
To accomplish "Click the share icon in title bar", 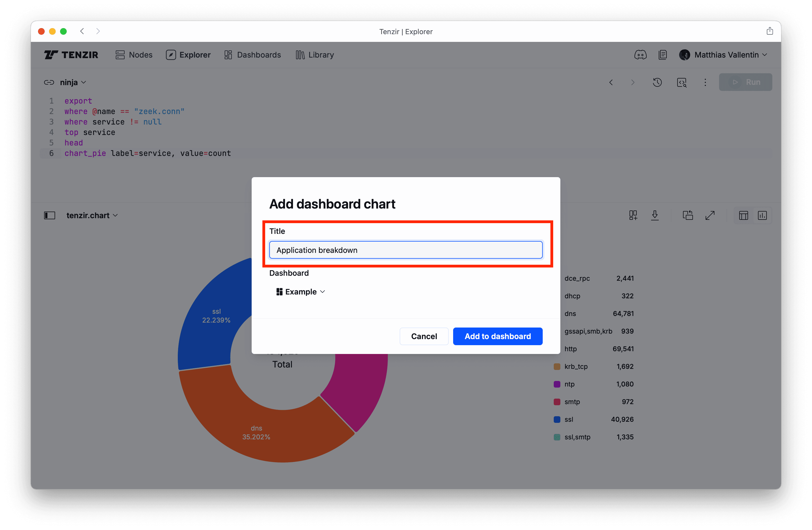I will point(770,31).
